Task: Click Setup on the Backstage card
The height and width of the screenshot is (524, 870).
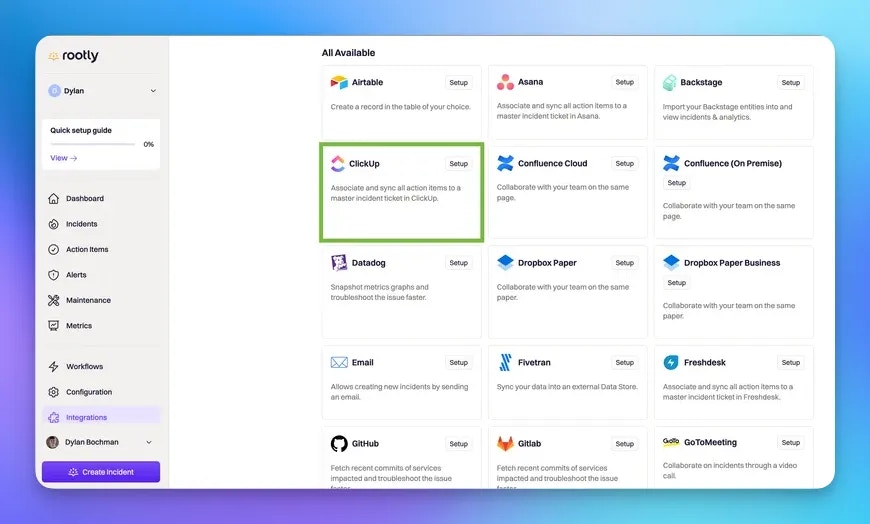Action: (791, 82)
